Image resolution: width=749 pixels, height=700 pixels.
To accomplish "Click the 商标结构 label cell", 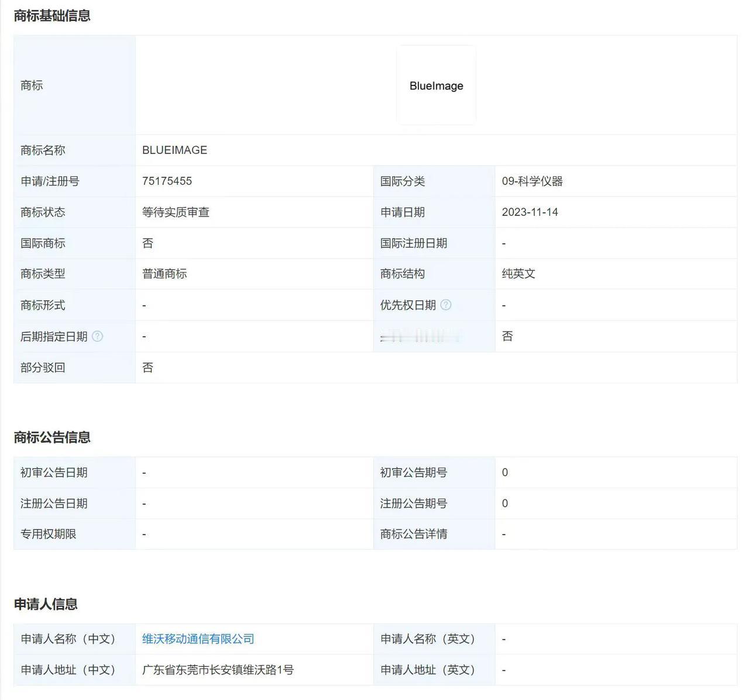I will (x=434, y=274).
